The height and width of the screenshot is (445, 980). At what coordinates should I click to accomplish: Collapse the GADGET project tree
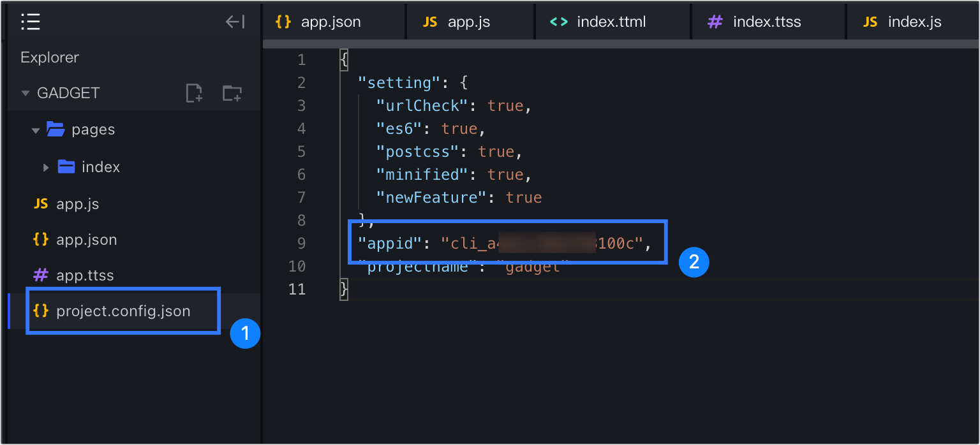25,92
